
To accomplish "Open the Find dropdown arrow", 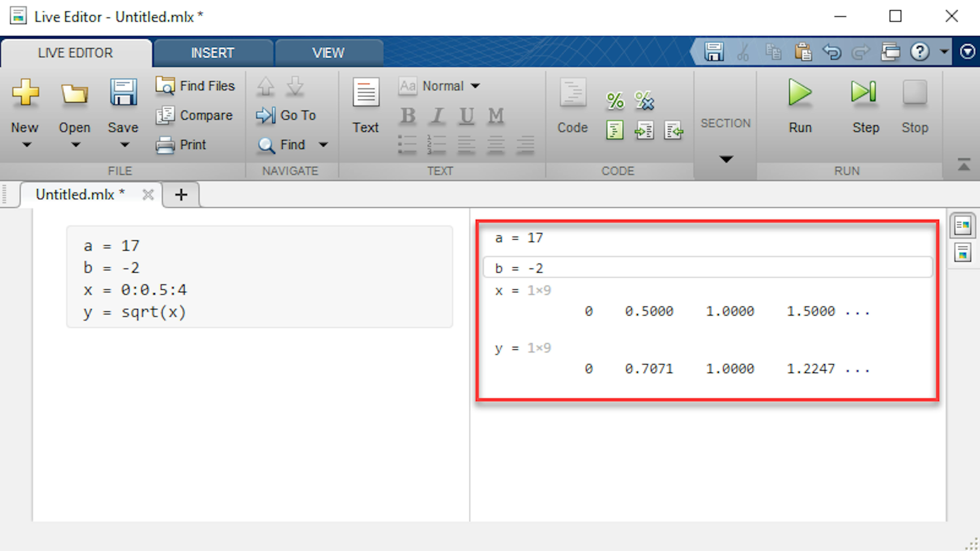I will point(323,144).
